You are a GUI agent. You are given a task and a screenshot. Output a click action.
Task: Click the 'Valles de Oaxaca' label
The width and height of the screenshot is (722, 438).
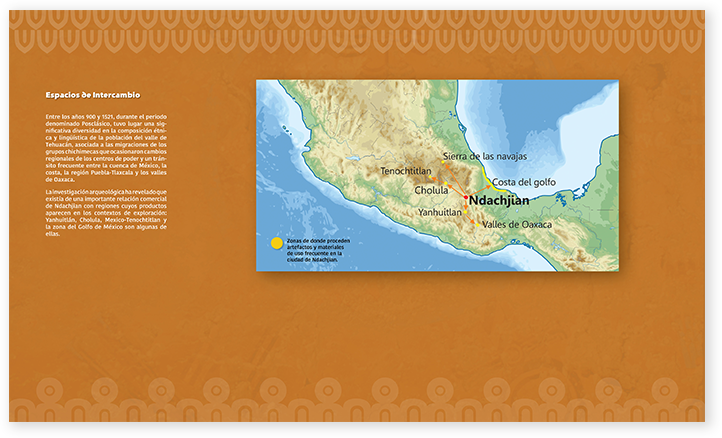click(x=517, y=225)
